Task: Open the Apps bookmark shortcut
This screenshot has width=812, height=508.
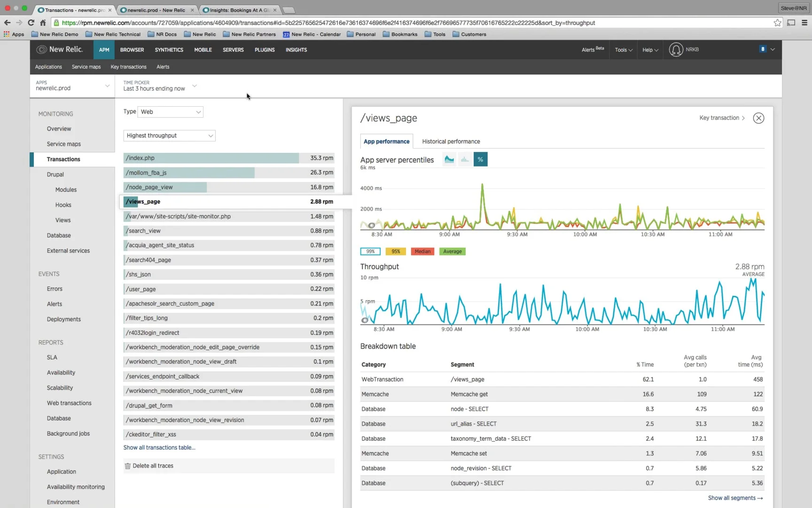Action: pos(14,34)
